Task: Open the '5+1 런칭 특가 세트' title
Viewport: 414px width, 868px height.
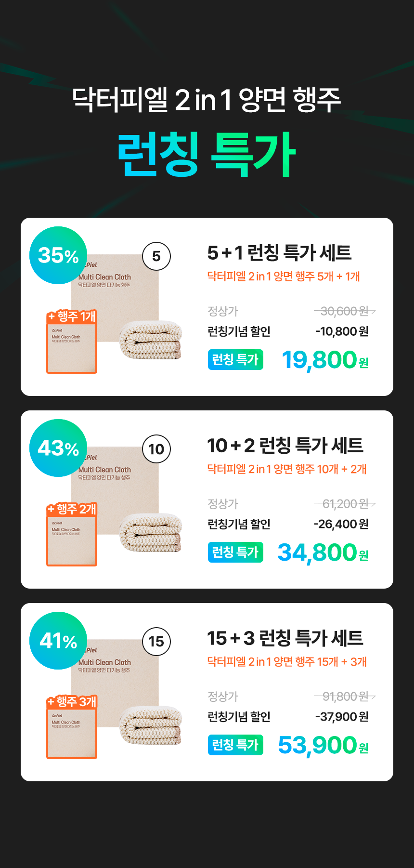Action: pos(279,253)
